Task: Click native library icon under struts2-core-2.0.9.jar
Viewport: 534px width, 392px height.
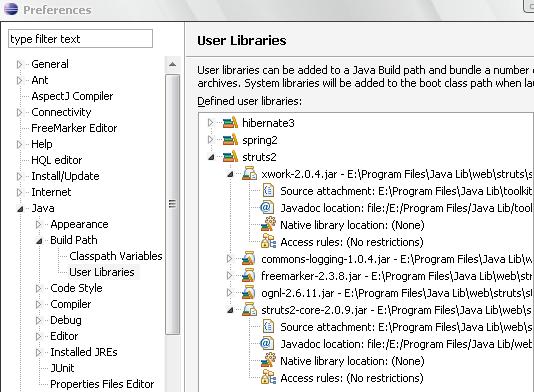Action: click(x=268, y=360)
